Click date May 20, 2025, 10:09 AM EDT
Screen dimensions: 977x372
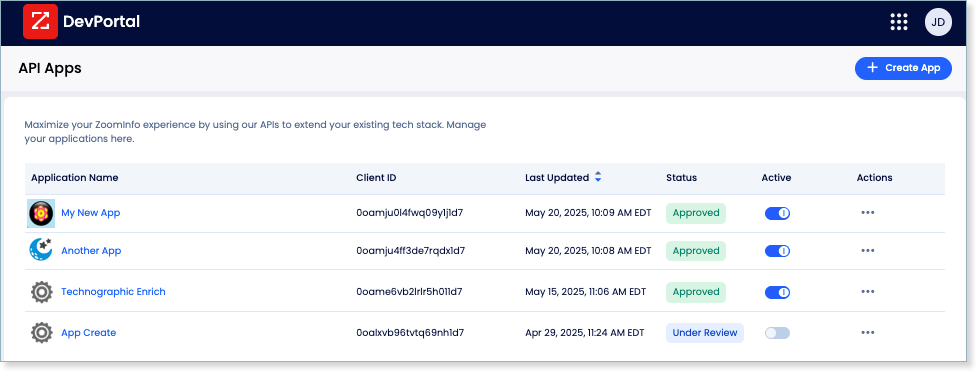click(588, 212)
